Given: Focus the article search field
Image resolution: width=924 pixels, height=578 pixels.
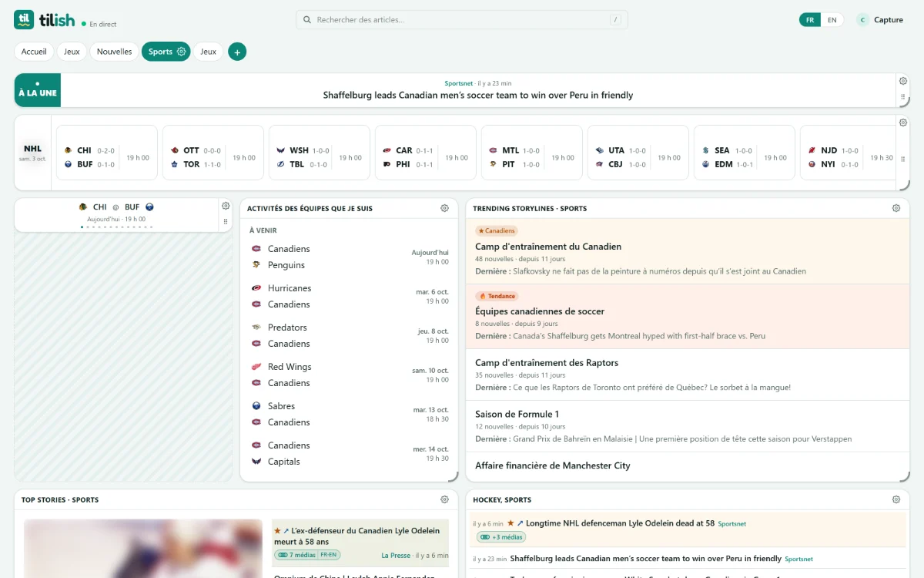Looking at the screenshot, I should point(462,20).
